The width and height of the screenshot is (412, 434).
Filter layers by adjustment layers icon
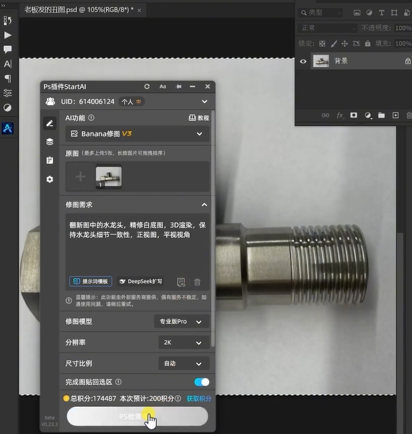click(x=369, y=13)
